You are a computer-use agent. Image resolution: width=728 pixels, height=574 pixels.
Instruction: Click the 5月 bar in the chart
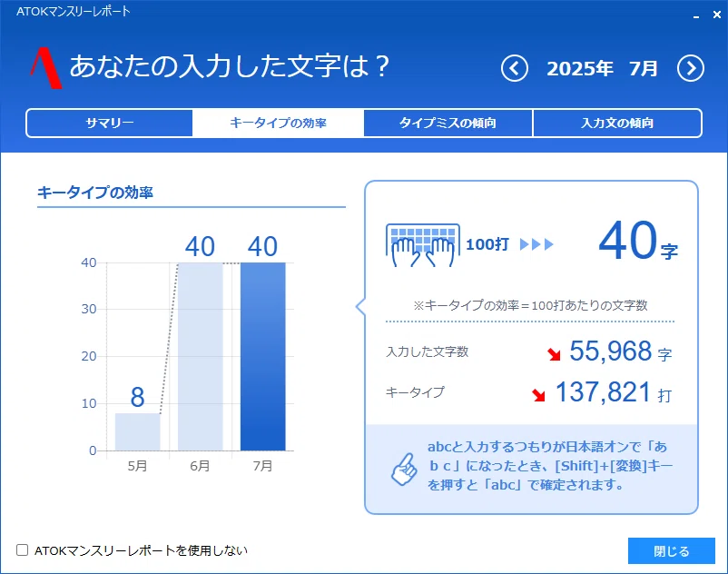(x=137, y=432)
